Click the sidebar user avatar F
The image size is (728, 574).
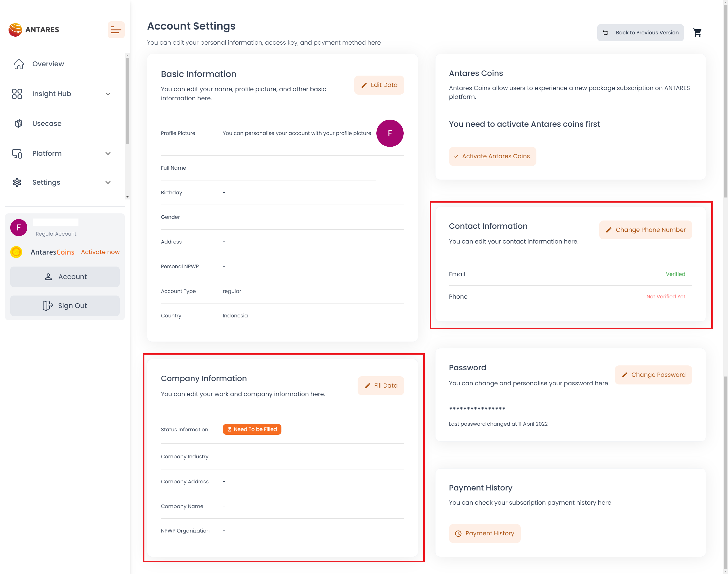(18, 228)
